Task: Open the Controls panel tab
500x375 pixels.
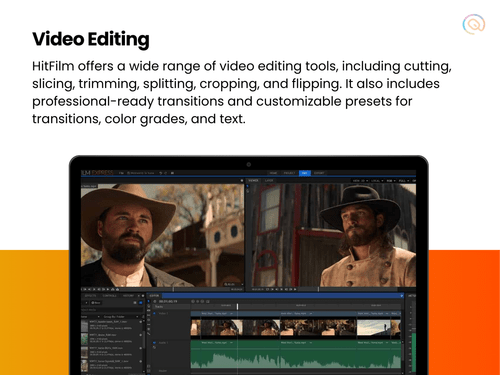Action: click(x=109, y=296)
